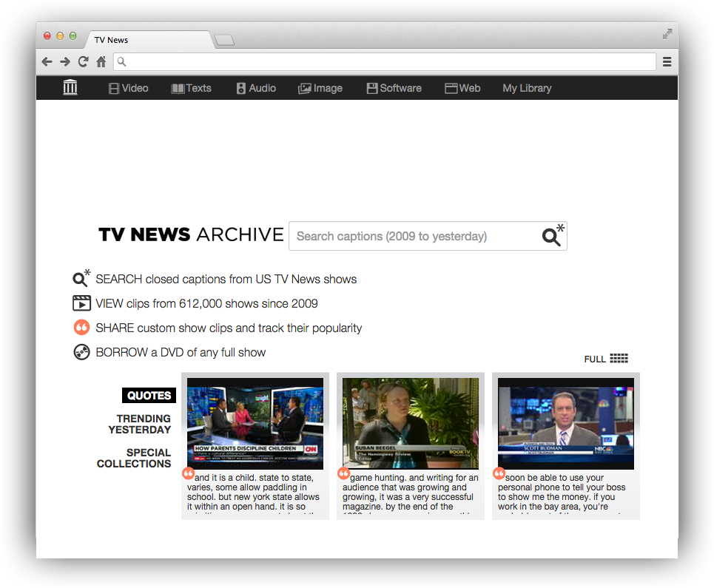Click the grid icon next to FULL
The width and height of the screenshot is (714, 588).
click(619, 358)
